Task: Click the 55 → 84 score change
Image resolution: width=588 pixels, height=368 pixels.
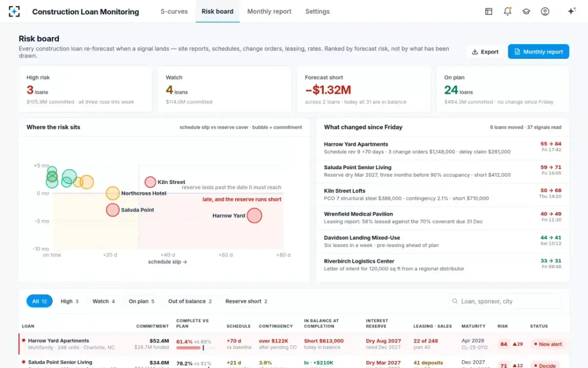Action: pos(551,144)
